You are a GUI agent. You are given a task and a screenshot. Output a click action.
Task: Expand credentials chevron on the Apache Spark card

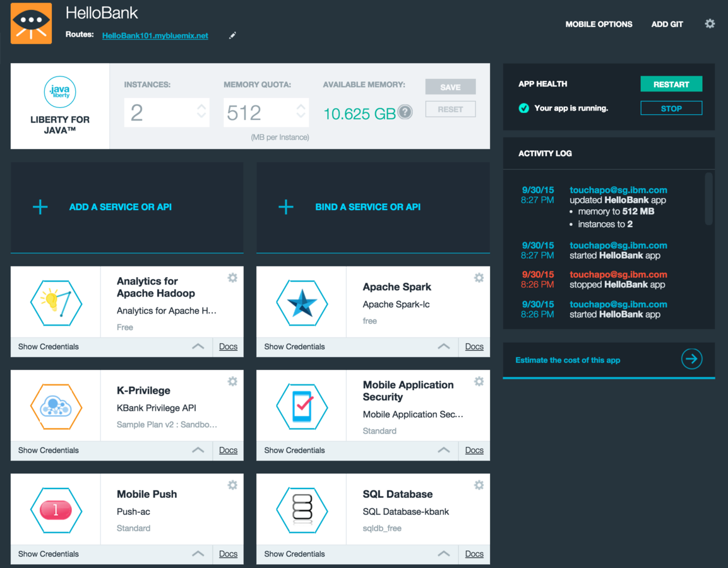[444, 346]
